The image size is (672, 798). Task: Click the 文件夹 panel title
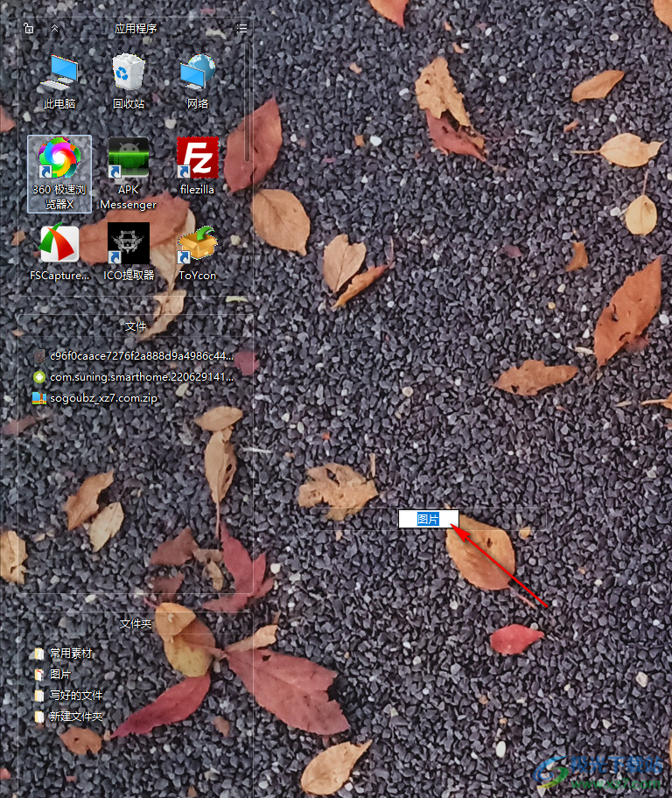click(136, 624)
